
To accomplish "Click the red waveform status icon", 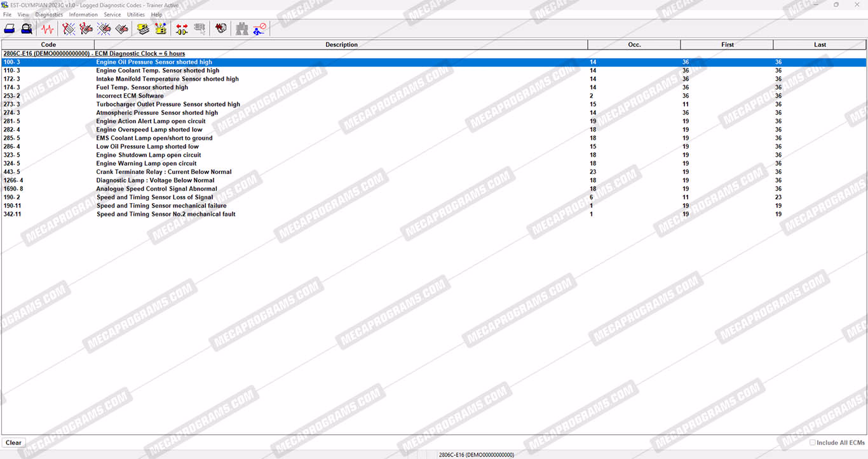I will [48, 29].
